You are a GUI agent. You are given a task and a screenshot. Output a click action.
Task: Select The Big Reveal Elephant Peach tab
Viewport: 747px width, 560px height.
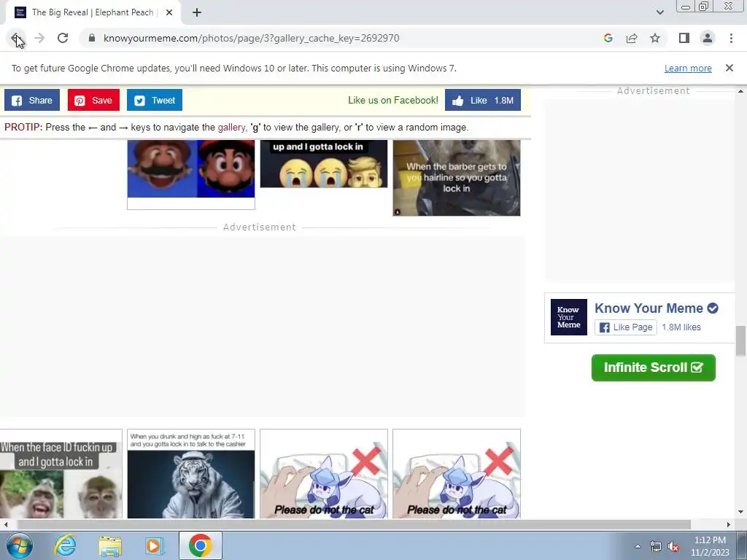[93, 12]
